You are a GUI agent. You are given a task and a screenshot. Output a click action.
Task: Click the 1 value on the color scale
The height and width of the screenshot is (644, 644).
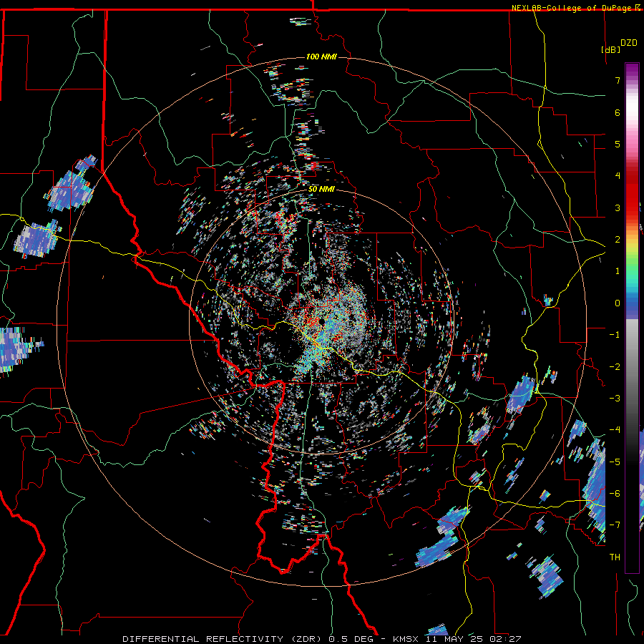(618, 271)
